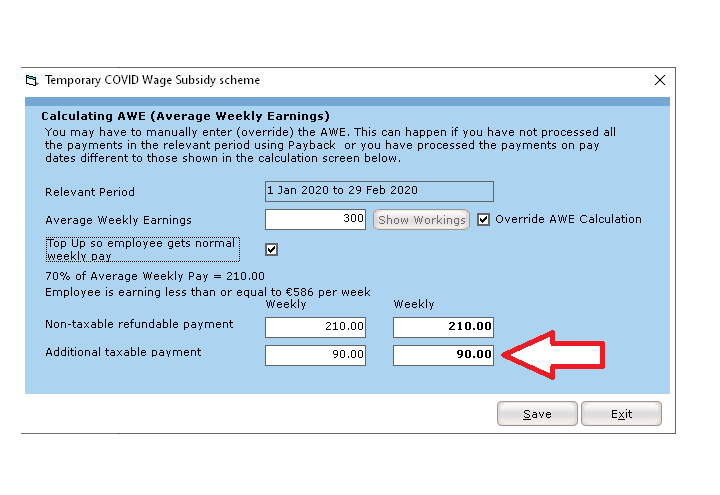Select the Average Weekly Earnings input field
The height and width of the screenshot is (495, 720).
pyautogui.click(x=316, y=219)
